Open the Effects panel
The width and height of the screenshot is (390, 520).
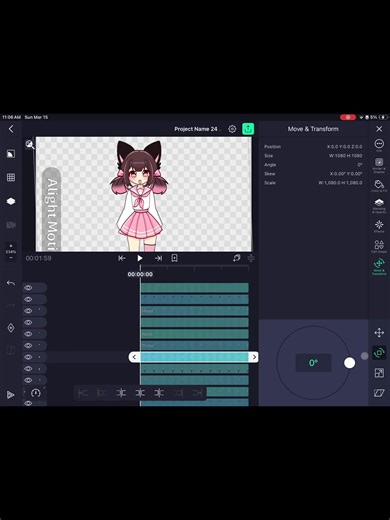click(379, 226)
